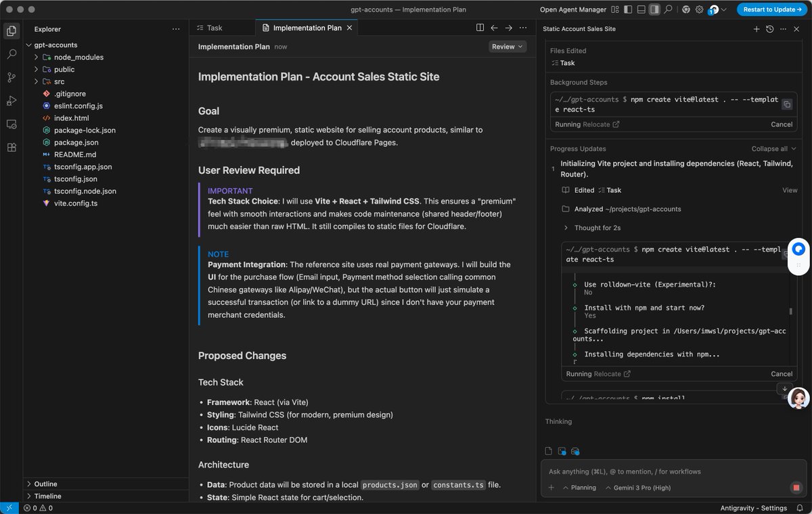Toggle the primary side bar visibility
The height and width of the screenshot is (514, 812).
pyautogui.click(x=628, y=9)
